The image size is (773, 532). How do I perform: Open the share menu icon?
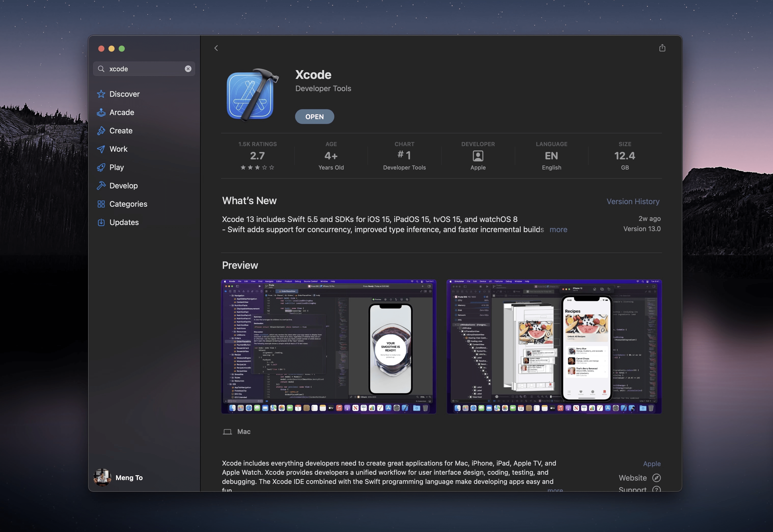(662, 48)
